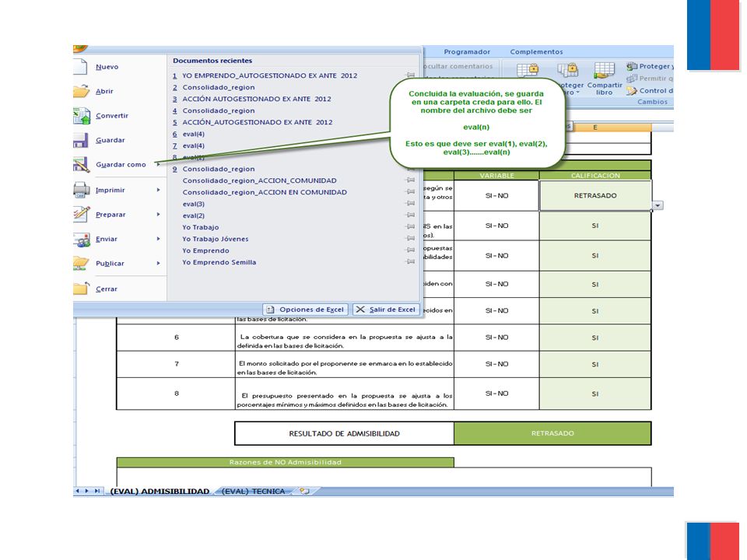Click the Enviar icon
Viewport: 747px width, 560px height.
(x=82, y=239)
